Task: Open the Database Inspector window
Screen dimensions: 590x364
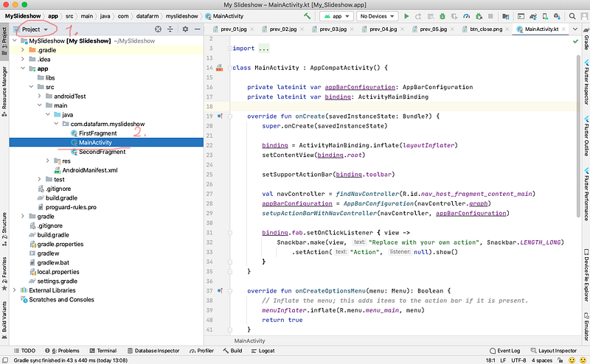Action: coord(153,351)
